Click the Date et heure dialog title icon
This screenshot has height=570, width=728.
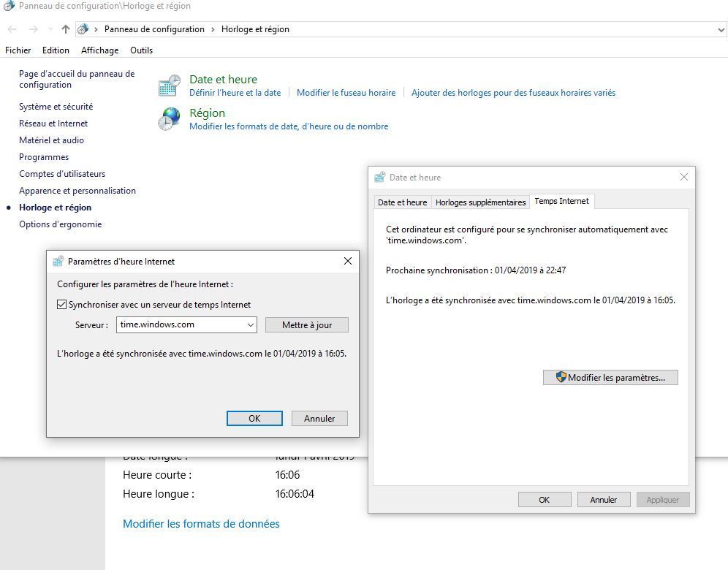[x=380, y=178]
